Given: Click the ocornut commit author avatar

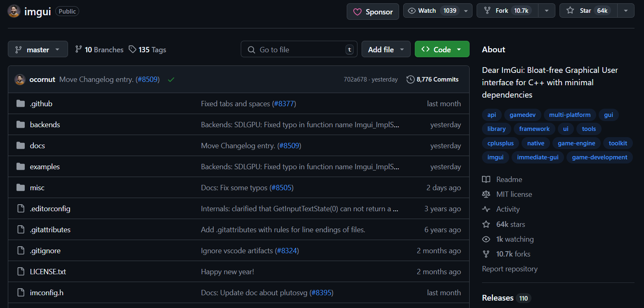Looking at the screenshot, I should [x=20, y=79].
